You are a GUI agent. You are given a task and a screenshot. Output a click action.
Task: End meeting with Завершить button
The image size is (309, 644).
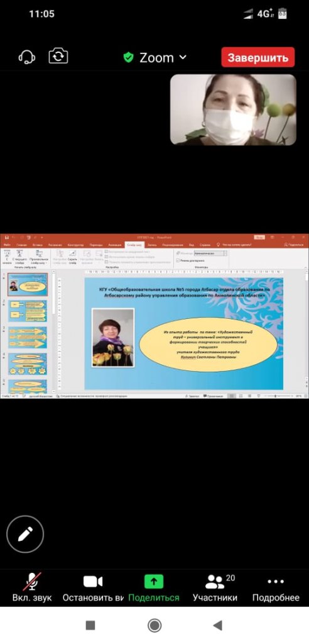point(258,57)
